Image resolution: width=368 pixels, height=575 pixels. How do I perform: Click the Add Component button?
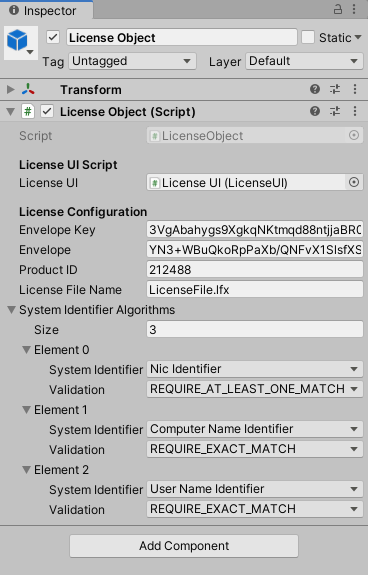(x=184, y=546)
